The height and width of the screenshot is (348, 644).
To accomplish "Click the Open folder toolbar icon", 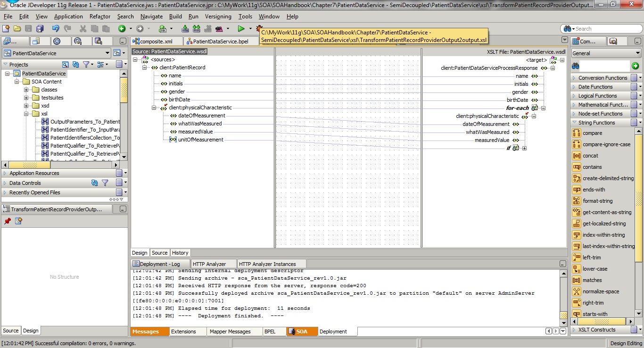I will [x=17, y=29].
